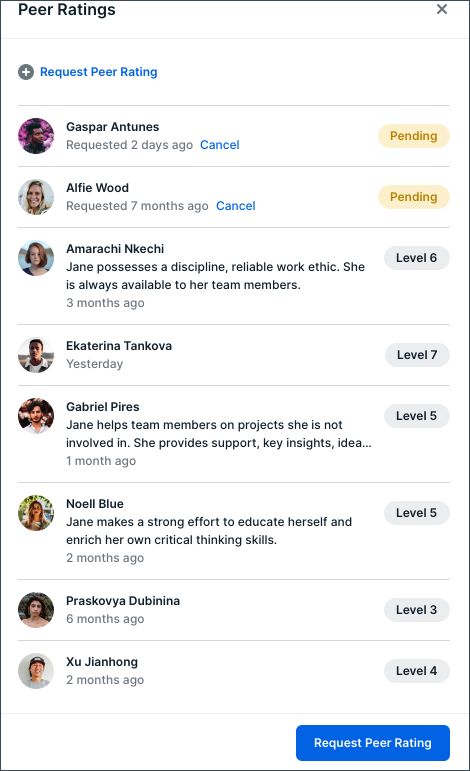Close the Peer Ratings dialog
470x771 pixels.
click(x=441, y=9)
